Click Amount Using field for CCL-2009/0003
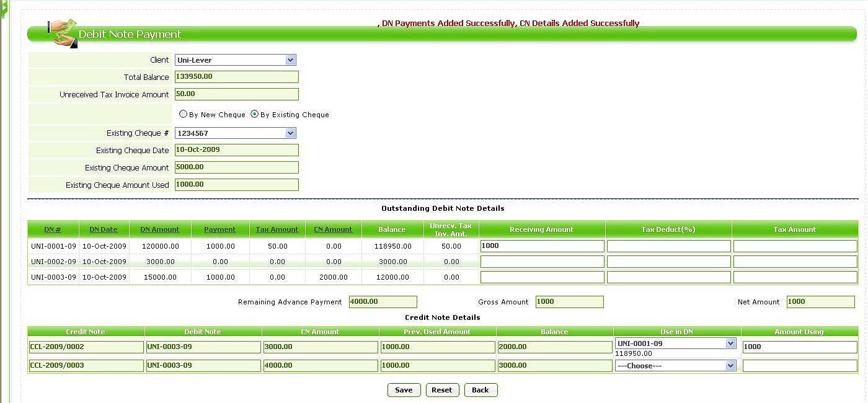Screen dimensions: 868x403 (x=800, y=366)
